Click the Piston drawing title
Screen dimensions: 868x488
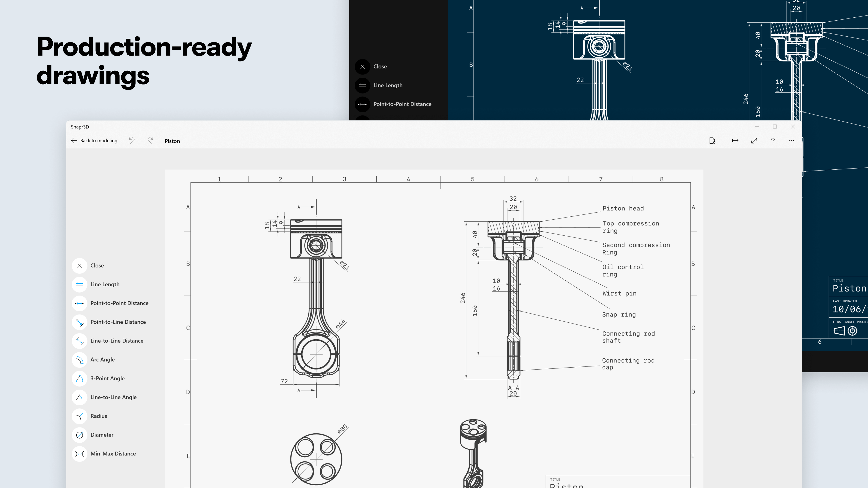click(x=172, y=141)
